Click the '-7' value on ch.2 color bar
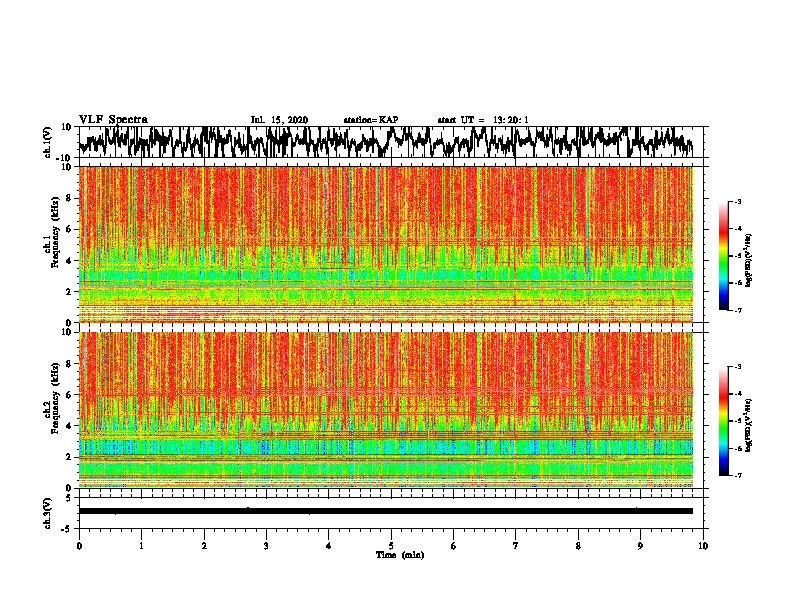792x612 pixels. point(737,475)
